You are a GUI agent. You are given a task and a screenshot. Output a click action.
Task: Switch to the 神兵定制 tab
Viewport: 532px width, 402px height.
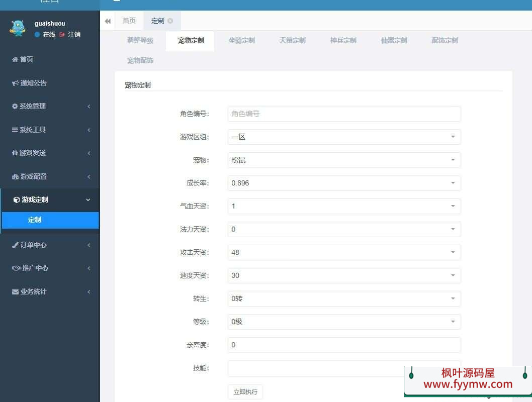tap(343, 40)
